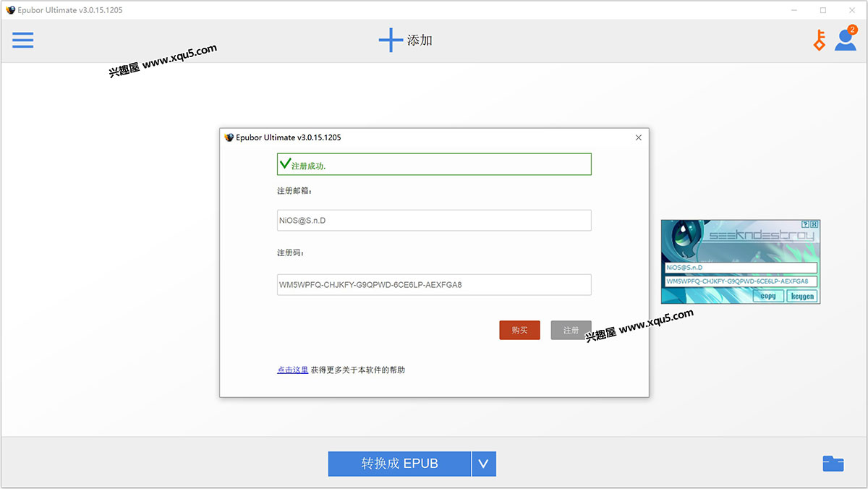
Task: Click the Epubor icon in dialog title bar
Action: [229, 137]
